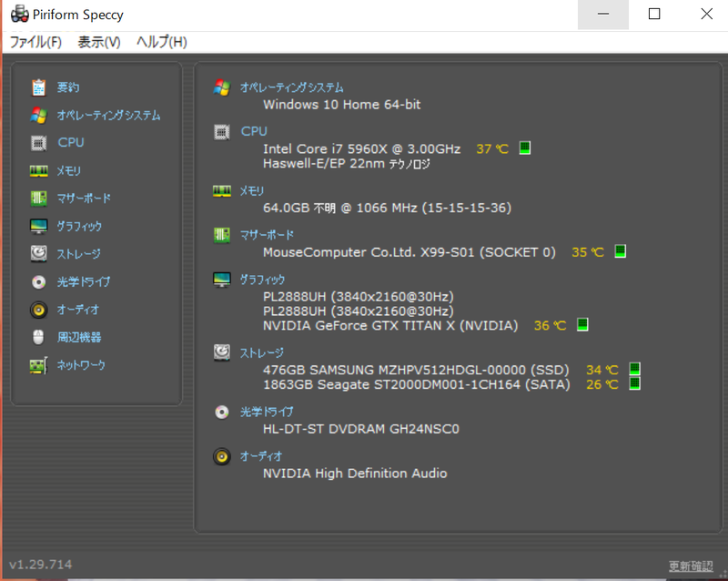Click the Intel Core i7 5960X text
The image size is (728, 581).
tap(361, 148)
